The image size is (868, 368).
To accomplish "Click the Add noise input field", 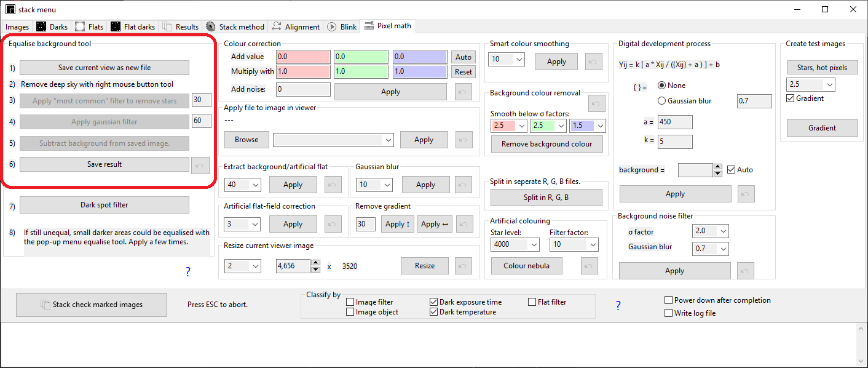I will pyautogui.click(x=303, y=89).
